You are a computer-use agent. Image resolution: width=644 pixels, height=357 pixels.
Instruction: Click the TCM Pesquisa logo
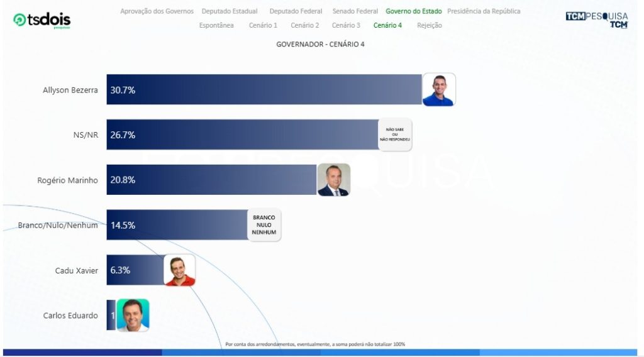pos(596,19)
